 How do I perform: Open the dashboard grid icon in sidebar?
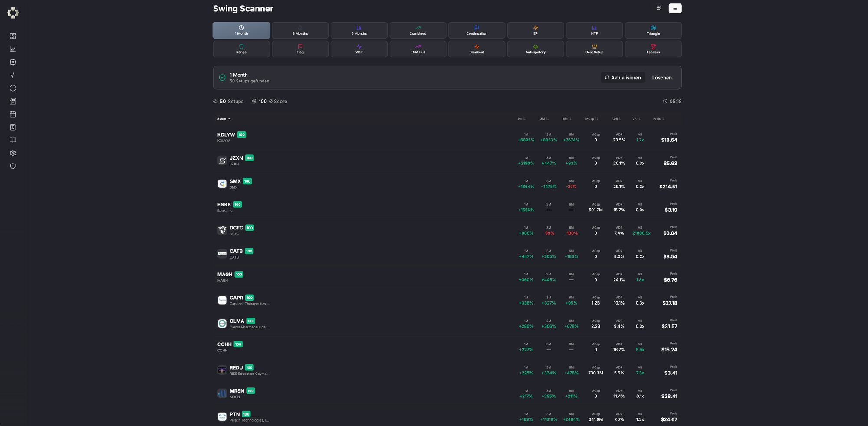click(x=13, y=36)
